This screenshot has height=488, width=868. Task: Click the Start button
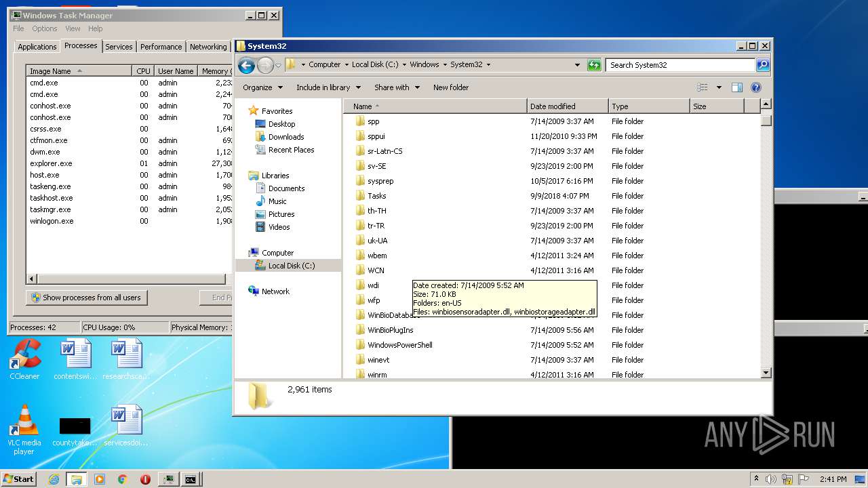pyautogui.click(x=19, y=479)
